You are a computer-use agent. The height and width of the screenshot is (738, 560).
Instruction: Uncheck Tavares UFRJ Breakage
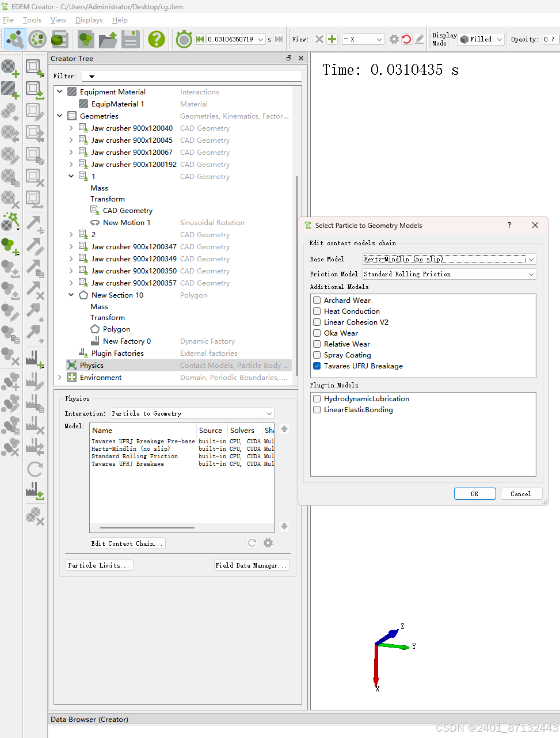(317, 366)
